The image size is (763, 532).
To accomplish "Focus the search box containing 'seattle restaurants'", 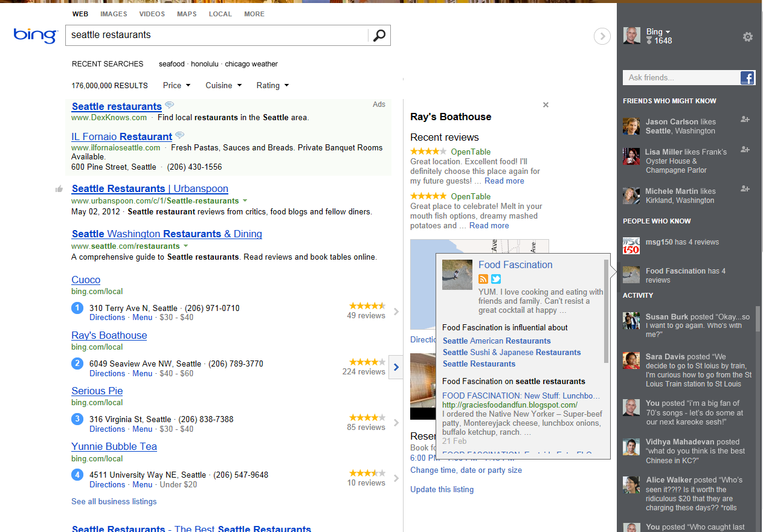I will point(217,35).
